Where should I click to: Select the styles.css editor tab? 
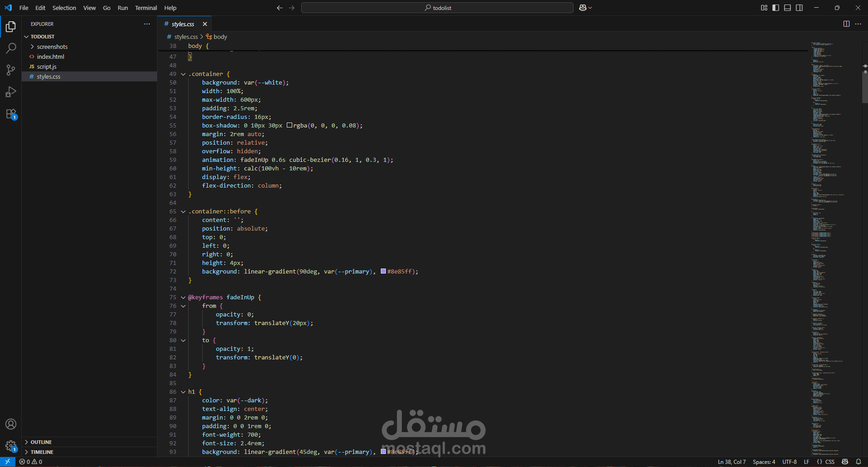pos(185,24)
